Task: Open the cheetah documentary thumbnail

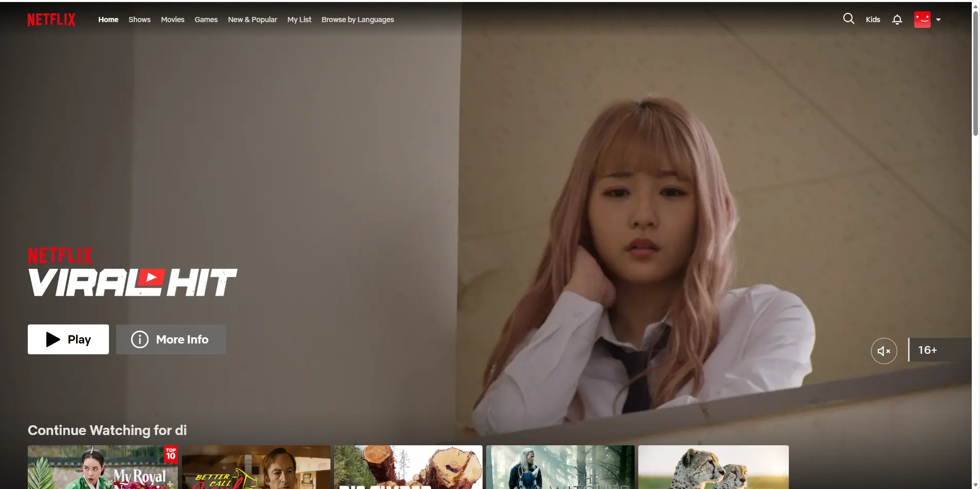Action: (x=713, y=467)
